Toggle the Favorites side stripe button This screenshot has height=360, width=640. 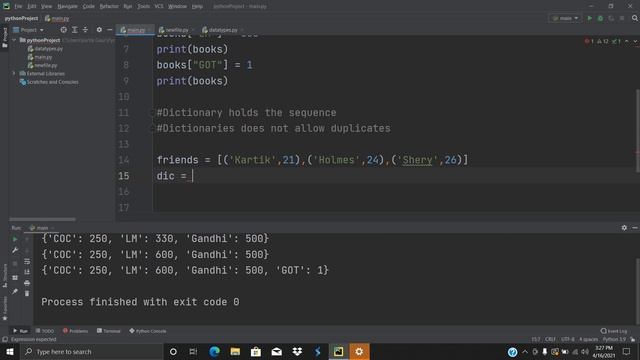(x=4, y=309)
